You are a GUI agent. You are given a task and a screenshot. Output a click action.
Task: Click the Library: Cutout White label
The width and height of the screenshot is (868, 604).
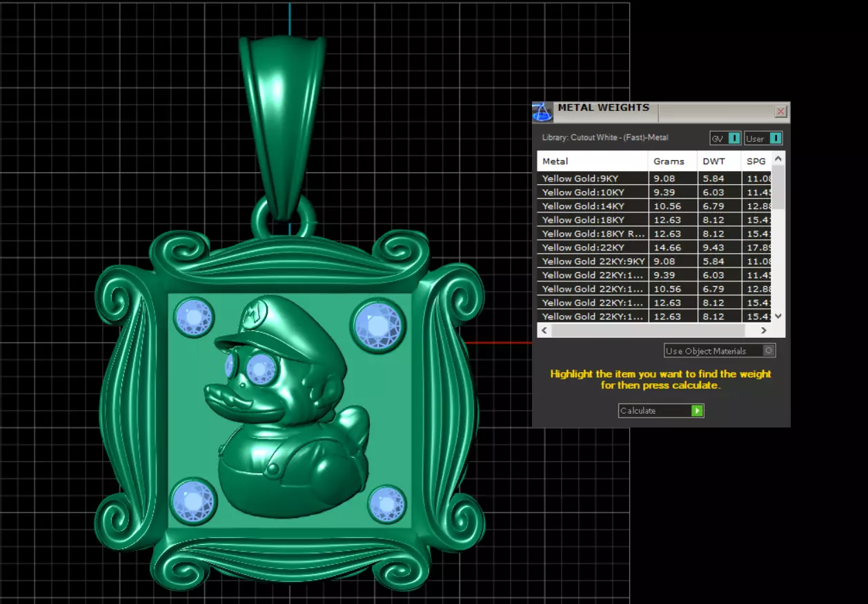tap(605, 138)
